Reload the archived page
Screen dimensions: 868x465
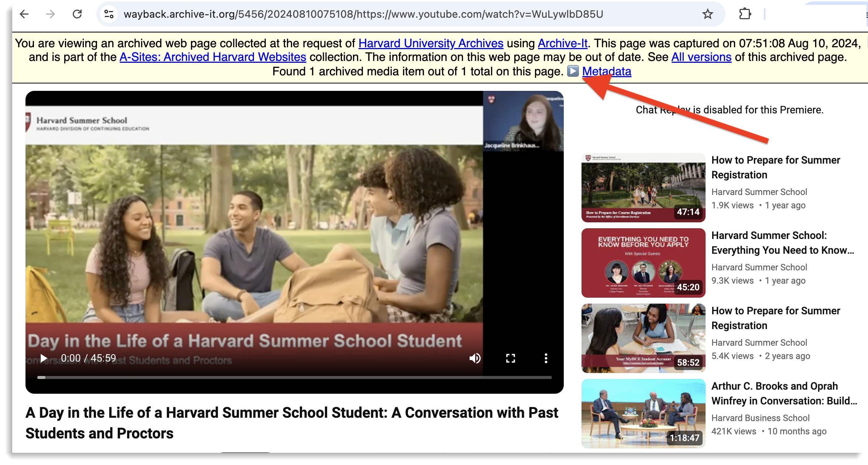pyautogui.click(x=77, y=14)
